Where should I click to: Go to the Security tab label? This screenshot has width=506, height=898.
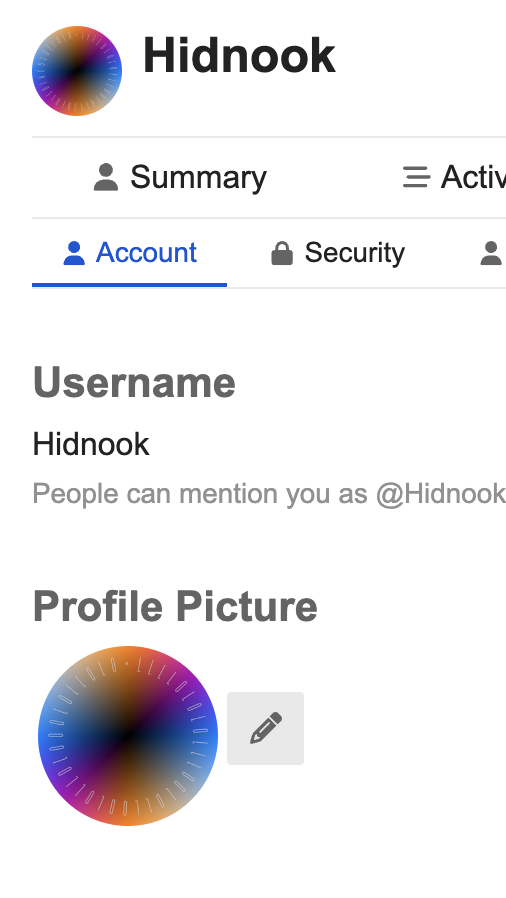pos(354,253)
